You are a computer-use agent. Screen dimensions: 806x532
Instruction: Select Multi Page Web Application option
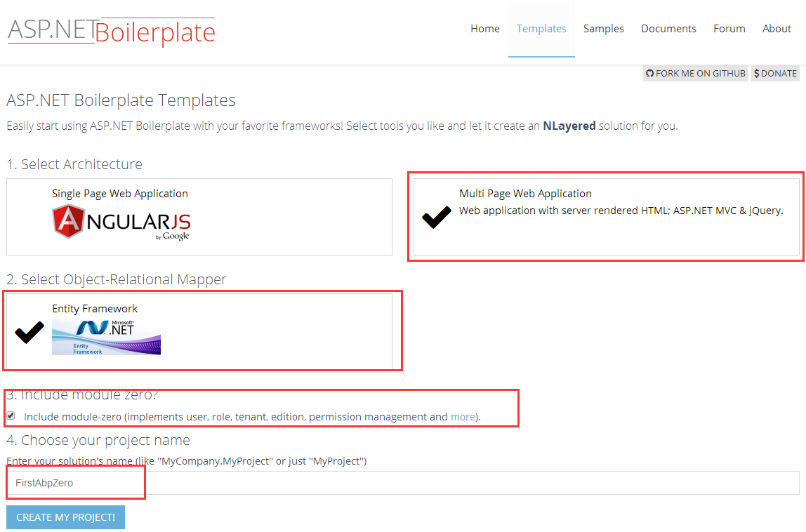pyautogui.click(x=607, y=217)
